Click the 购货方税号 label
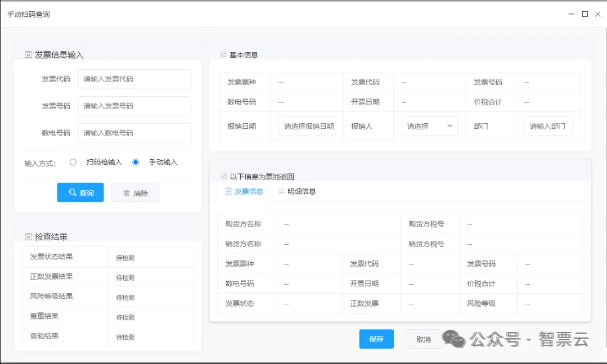Image resolution: width=607 pixels, height=364 pixels. coord(426,224)
